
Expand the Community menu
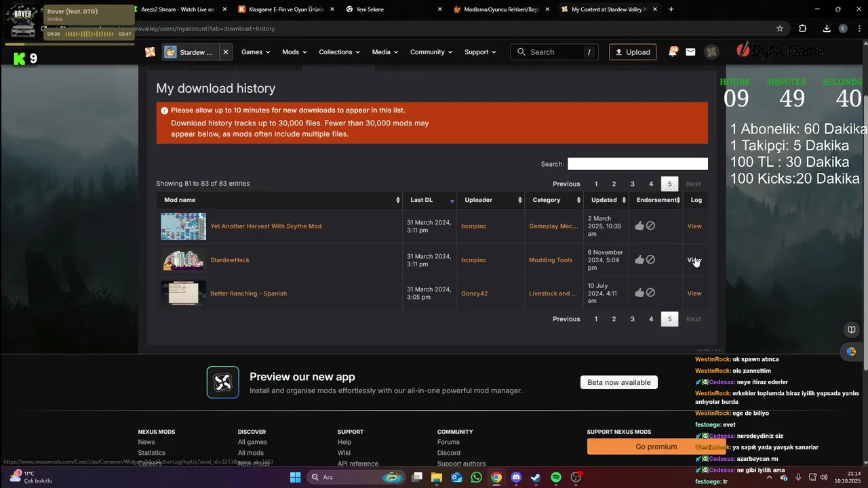(432, 52)
